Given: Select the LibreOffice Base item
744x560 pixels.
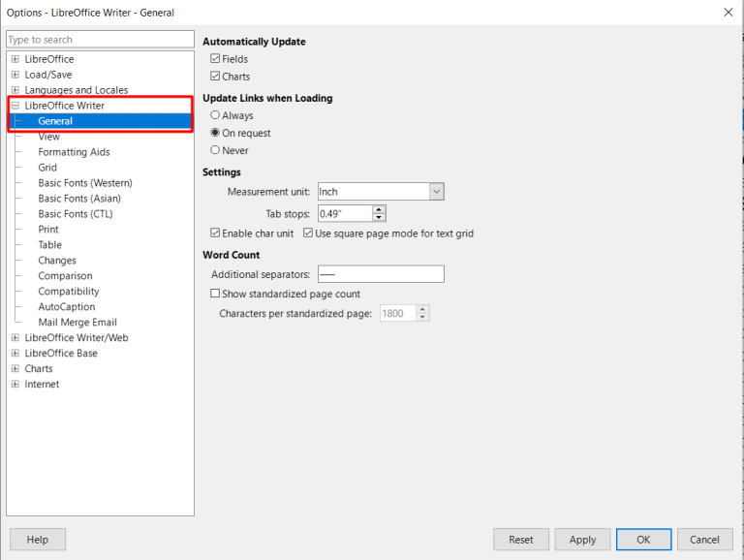Looking at the screenshot, I should [61, 353].
